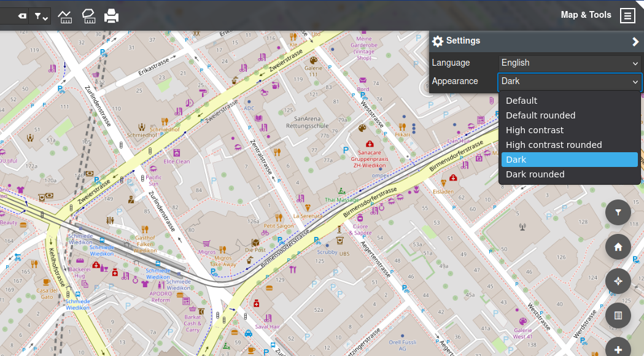
Task: Select the highlighted Dark option
Action: click(x=569, y=160)
